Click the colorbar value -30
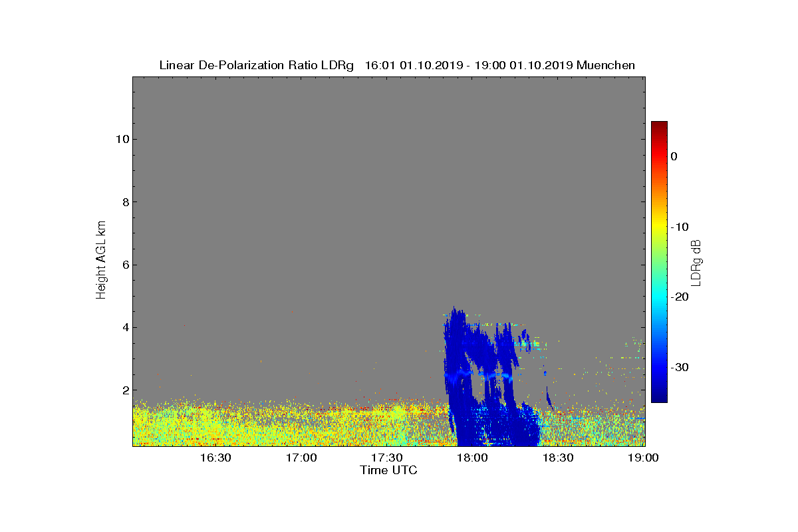Image resolution: width=798 pixels, height=532 pixels. [680, 367]
